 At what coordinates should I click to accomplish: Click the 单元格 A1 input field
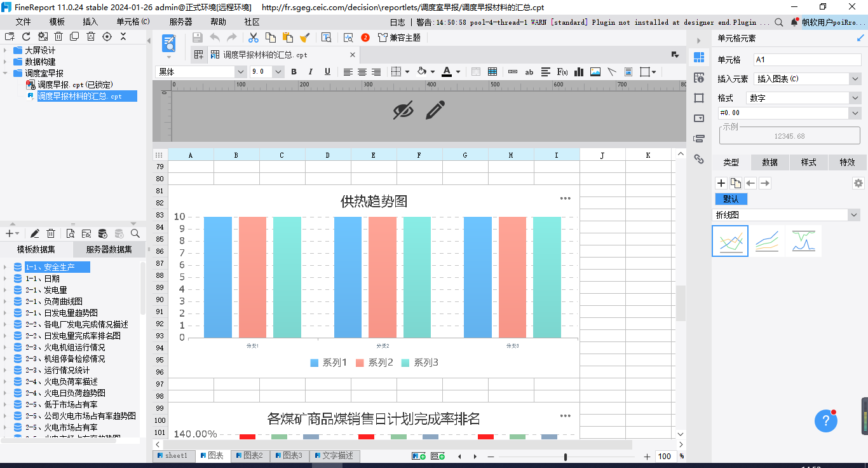point(807,60)
